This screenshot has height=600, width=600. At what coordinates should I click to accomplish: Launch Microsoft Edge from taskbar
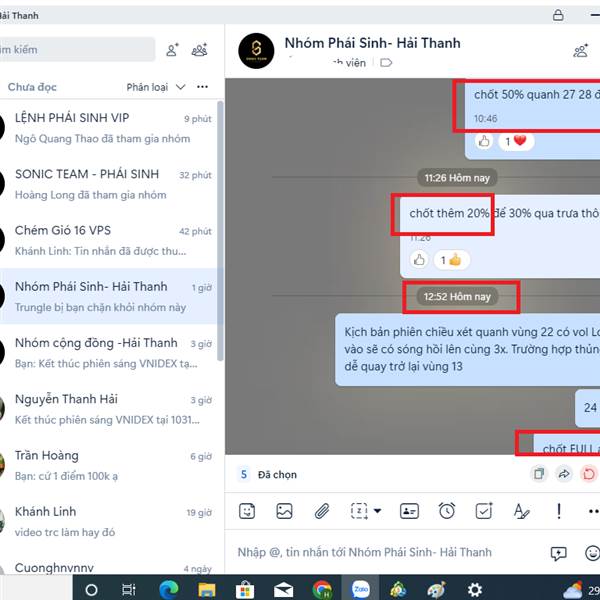[x=168, y=590]
